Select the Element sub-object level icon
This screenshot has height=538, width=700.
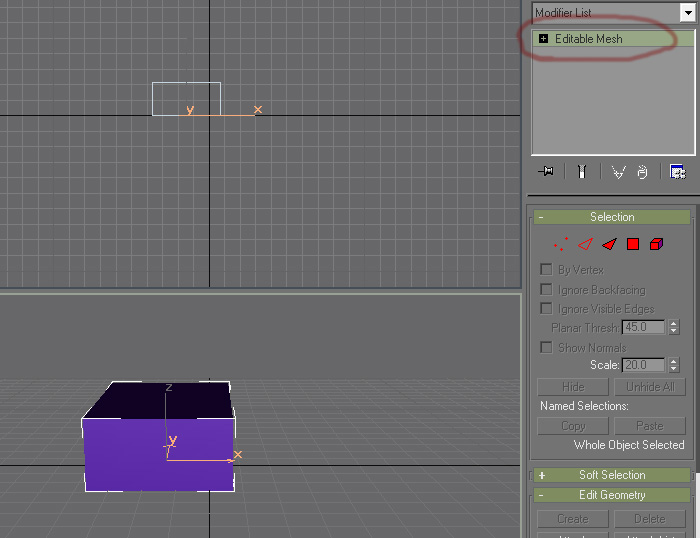(x=656, y=244)
